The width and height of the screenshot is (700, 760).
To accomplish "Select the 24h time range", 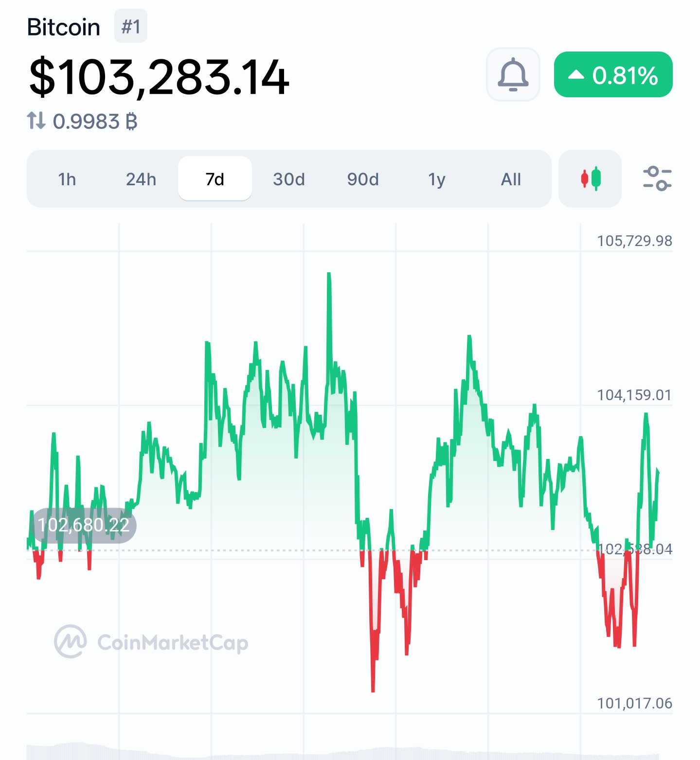I will point(141,179).
